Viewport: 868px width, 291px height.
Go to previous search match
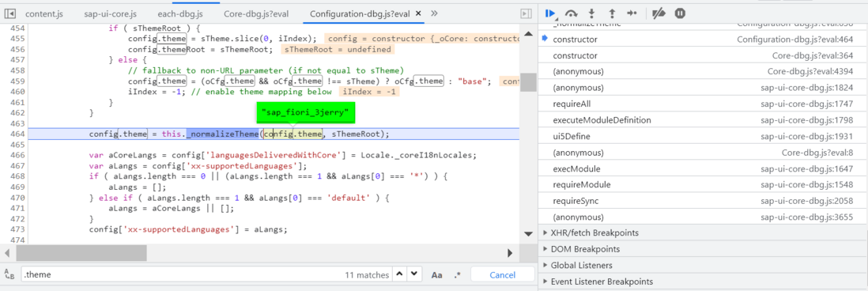click(x=400, y=274)
